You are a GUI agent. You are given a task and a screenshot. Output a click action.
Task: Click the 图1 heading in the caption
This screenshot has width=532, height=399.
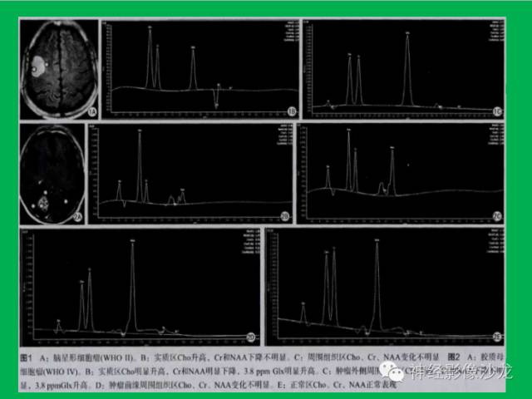click(x=26, y=357)
